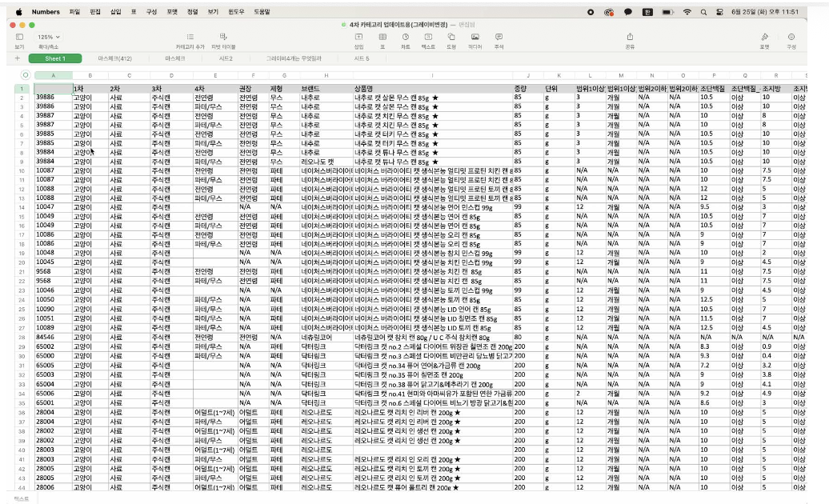Click cell 내추로 캣 살몬 무스 캔 85g in row 2
Image resolution: width=829 pixels, height=504 pixels.
click(x=432, y=98)
